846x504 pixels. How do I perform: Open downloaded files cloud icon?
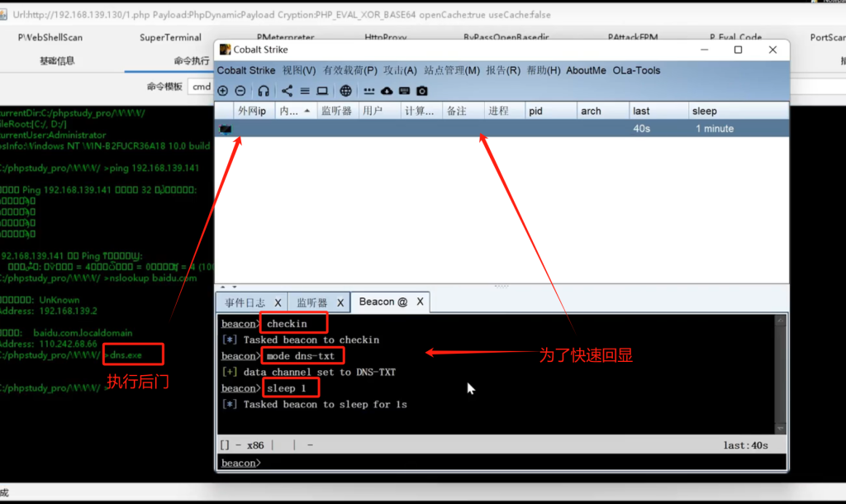pos(387,91)
